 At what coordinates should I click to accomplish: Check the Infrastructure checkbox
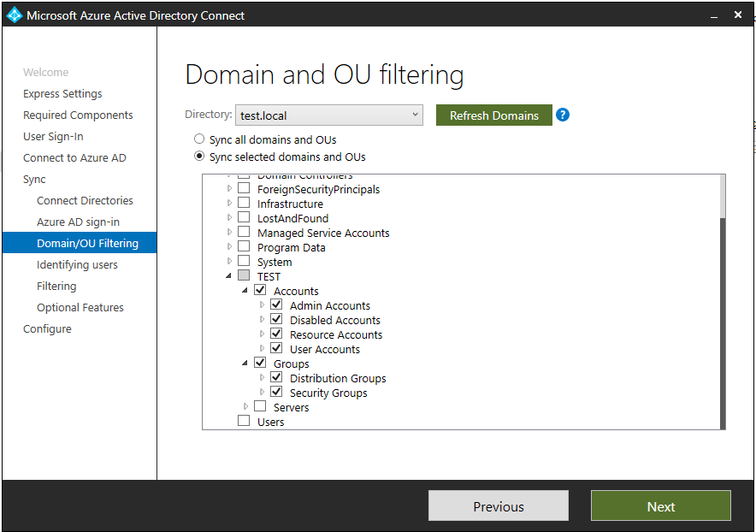tap(244, 203)
